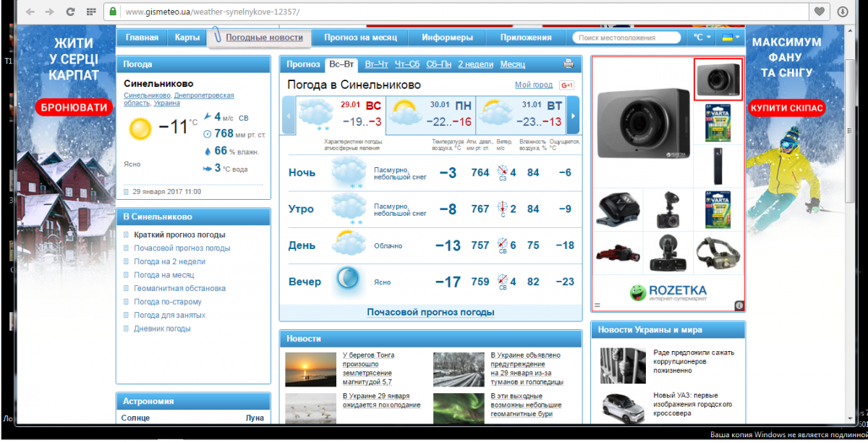This screenshot has width=868, height=443.
Task: Open Погода на 2 недели sidebar link
Action: click(169, 261)
